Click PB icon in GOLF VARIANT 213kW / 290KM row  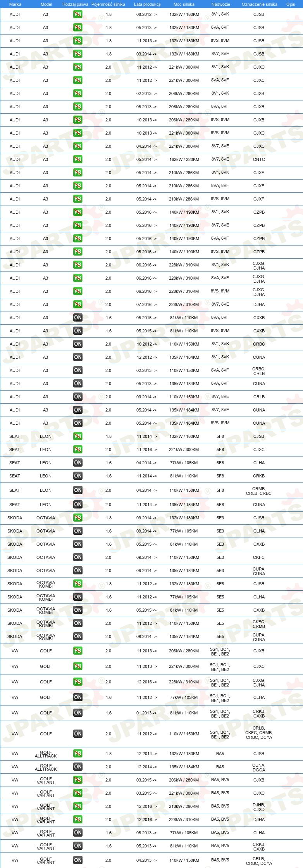click(77, 806)
